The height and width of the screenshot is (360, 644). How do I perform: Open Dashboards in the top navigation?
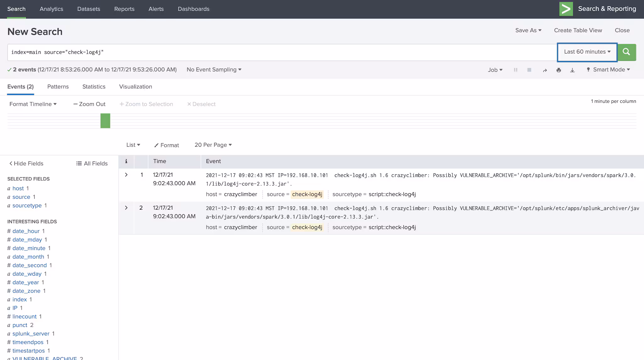tap(193, 9)
